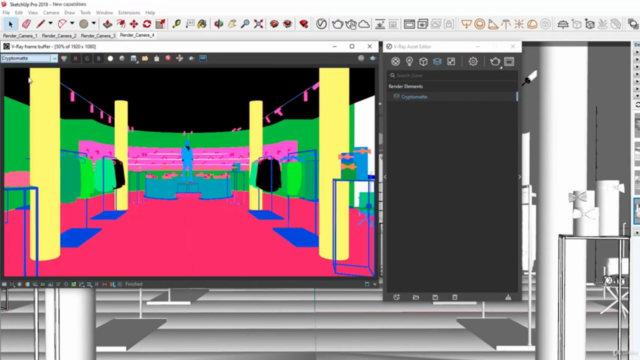The height and width of the screenshot is (360, 640).
Task: Open Settings gear in Asset Editor
Action: click(x=473, y=62)
